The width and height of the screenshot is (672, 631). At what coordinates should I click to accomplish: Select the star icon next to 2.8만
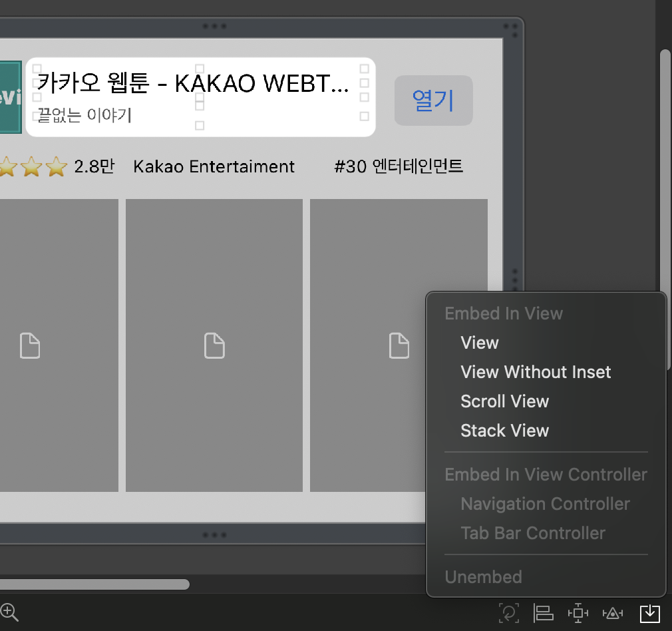(57, 167)
